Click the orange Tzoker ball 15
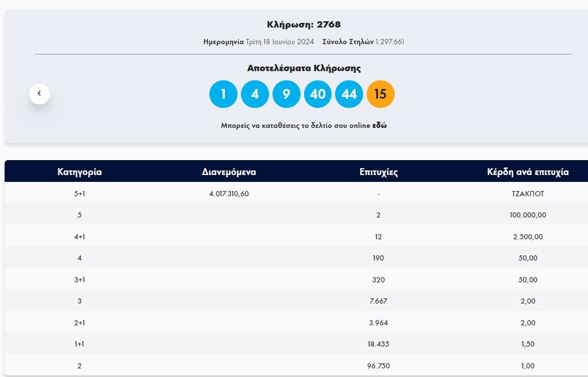The height and width of the screenshot is (377, 588). pos(380,94)
